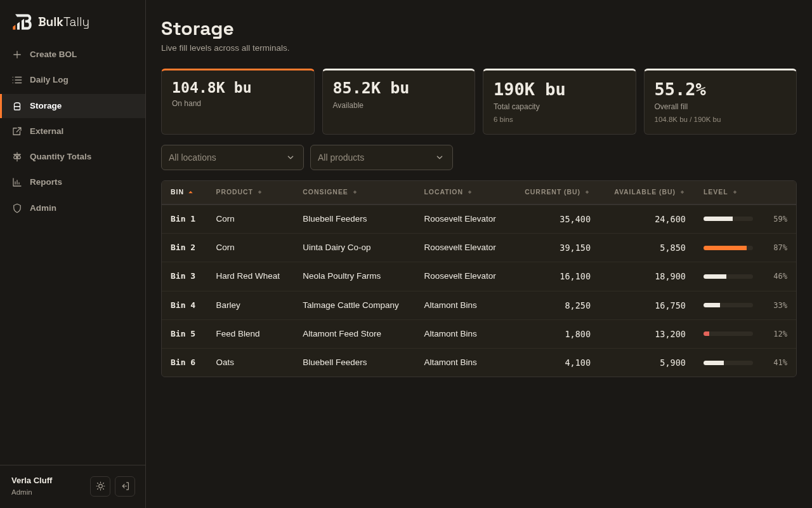The image size is (812, 508).
Task: Click the Bin 3 row label
Action: coord(183,276)
